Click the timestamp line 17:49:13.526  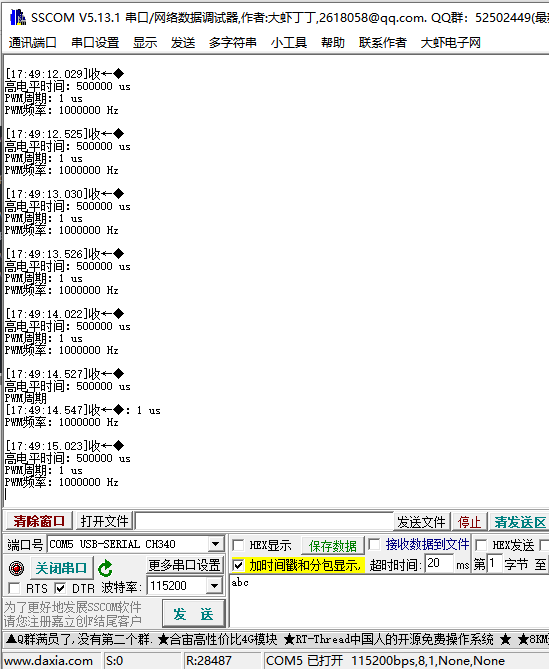tap(64, 254)
